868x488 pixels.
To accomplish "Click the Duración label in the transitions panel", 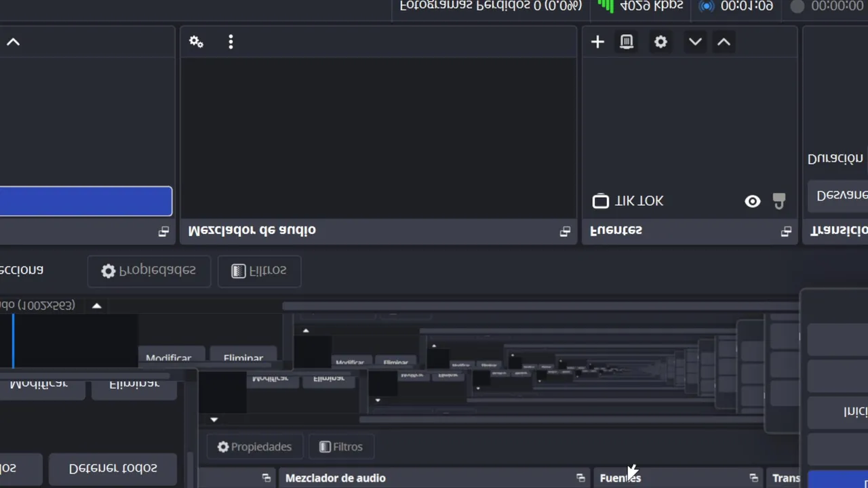I will [x=835, y=159].
